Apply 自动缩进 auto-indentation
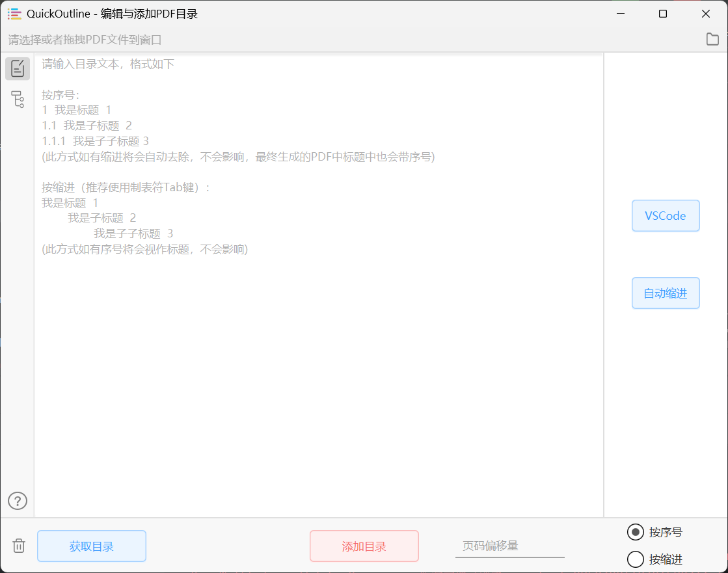 pyautogui.click(x=666, y=293)
